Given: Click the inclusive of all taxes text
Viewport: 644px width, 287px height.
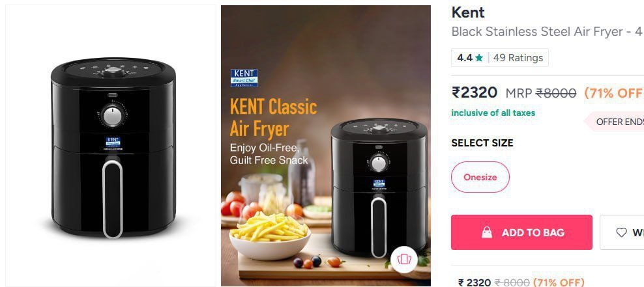Looking at the screenshot, I should point(493,113).
